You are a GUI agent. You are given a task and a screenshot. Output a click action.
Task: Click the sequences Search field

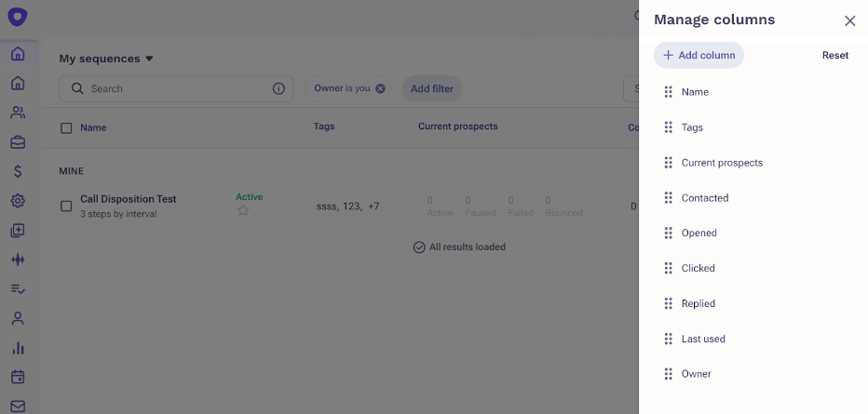[x=176, y=88]
